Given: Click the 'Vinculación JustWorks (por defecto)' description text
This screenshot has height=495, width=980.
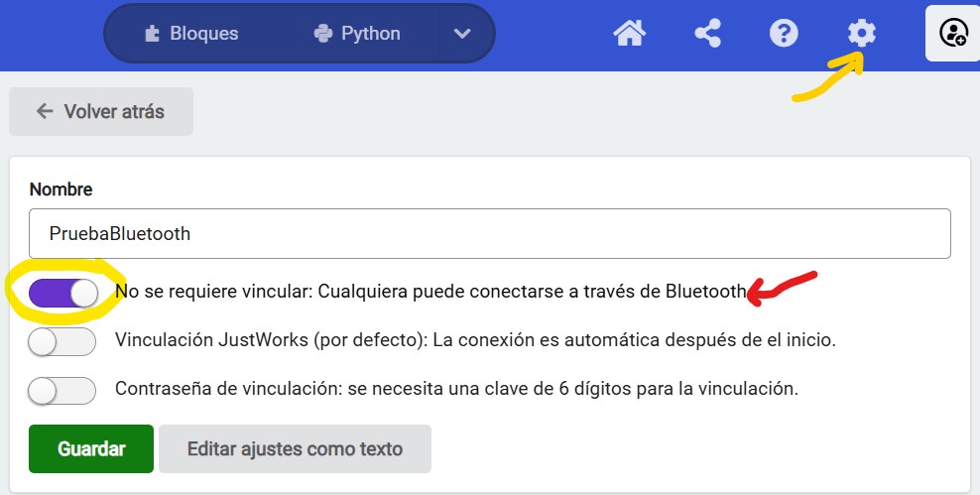Looking at the screenshot, I should (x=475, y=340).
